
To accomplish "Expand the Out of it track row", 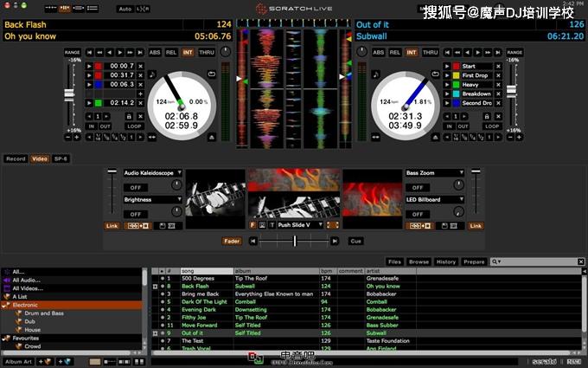I will click(x=155, y=333).
